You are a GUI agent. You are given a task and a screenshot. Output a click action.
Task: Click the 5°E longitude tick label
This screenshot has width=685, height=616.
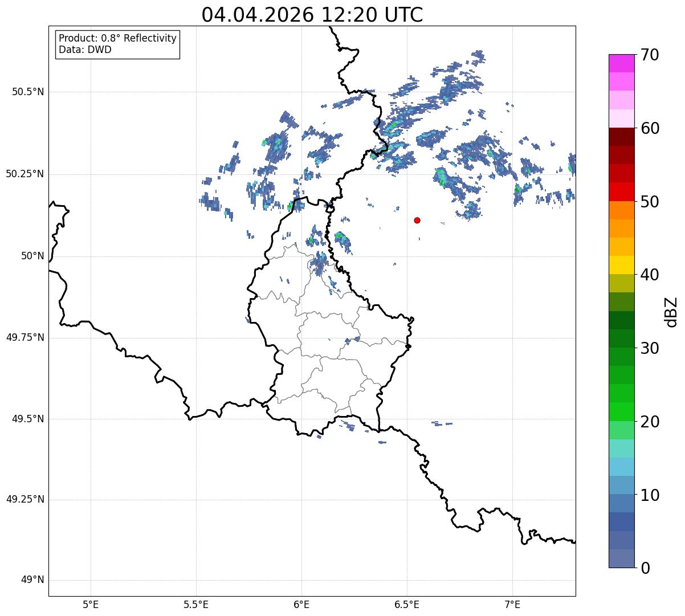[x=91, y=604]
